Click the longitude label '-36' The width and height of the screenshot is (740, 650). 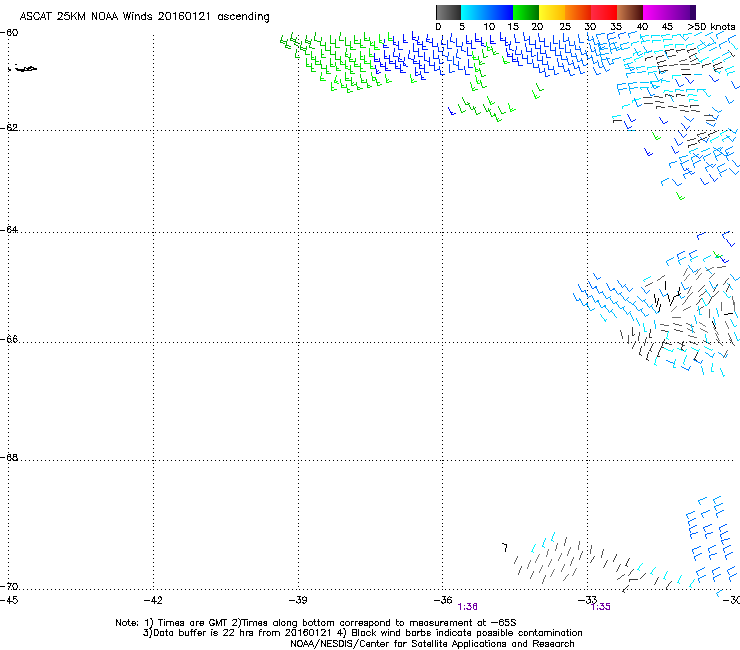[443, 600]
